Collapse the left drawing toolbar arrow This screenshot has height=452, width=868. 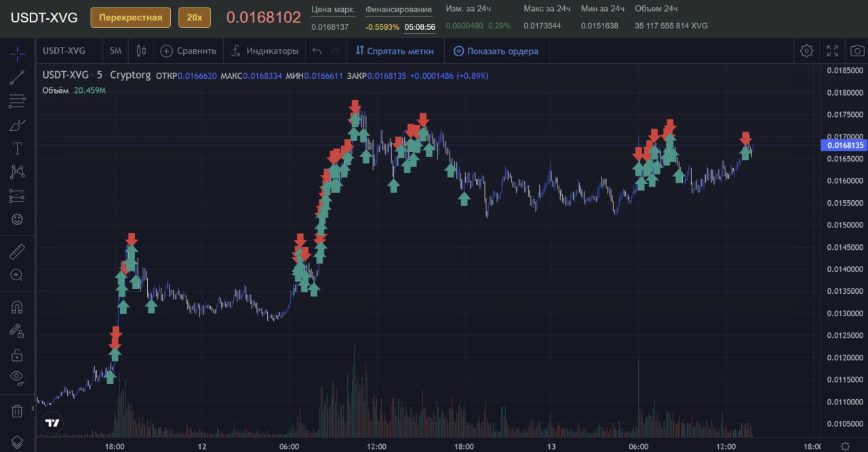click(33, 409)
